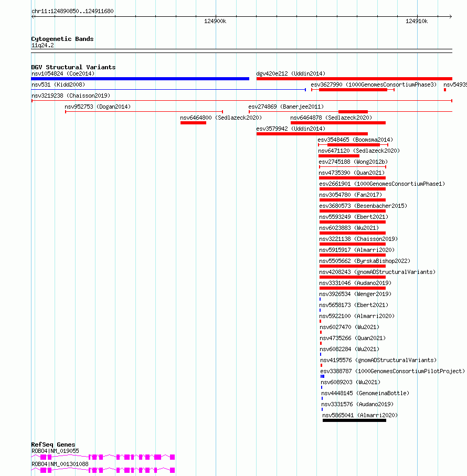Select the red nsv6464800 variant bar
467x476 pixels.
click(193, 123)
